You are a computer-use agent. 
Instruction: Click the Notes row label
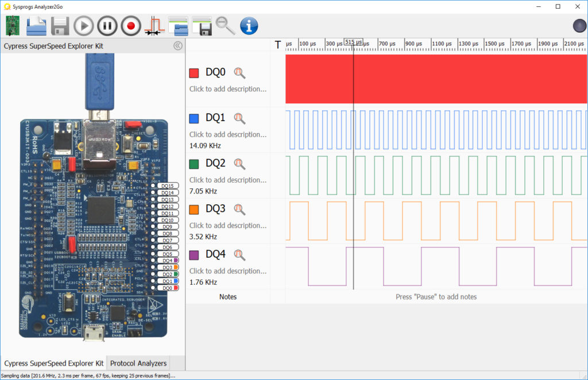228,296
